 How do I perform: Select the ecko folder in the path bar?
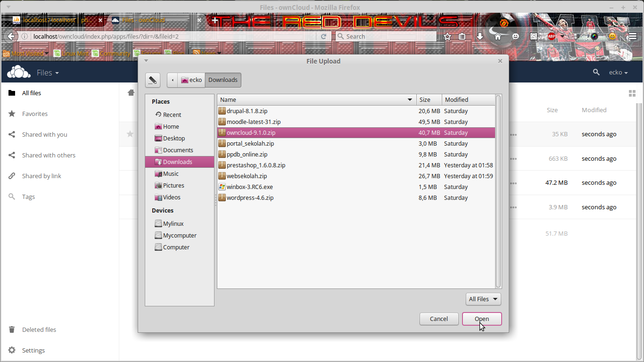click(191, 80)
